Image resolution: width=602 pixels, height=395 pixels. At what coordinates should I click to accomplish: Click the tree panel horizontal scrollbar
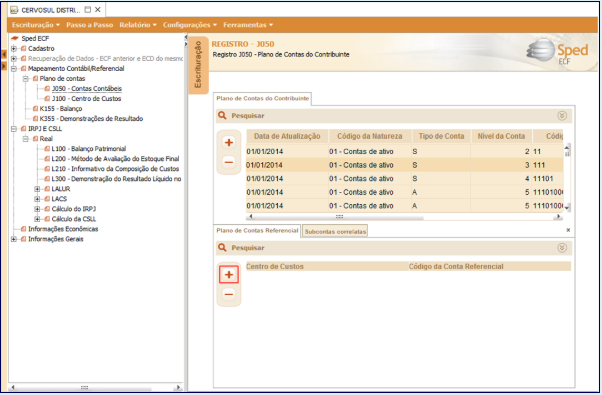point(84,387)
